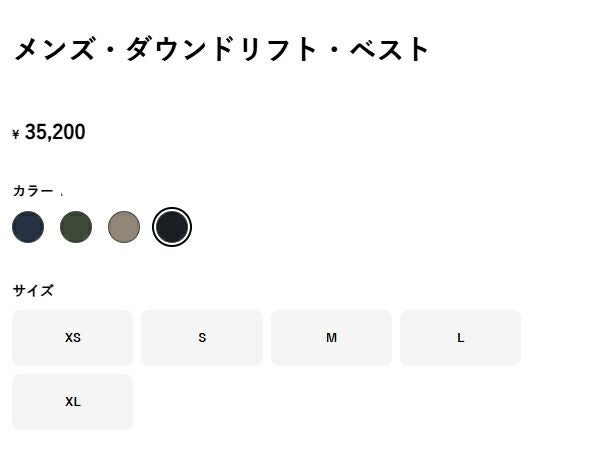Click the サイズ label
The width and height of the screenshot is (600, 450).
point(33,291)
